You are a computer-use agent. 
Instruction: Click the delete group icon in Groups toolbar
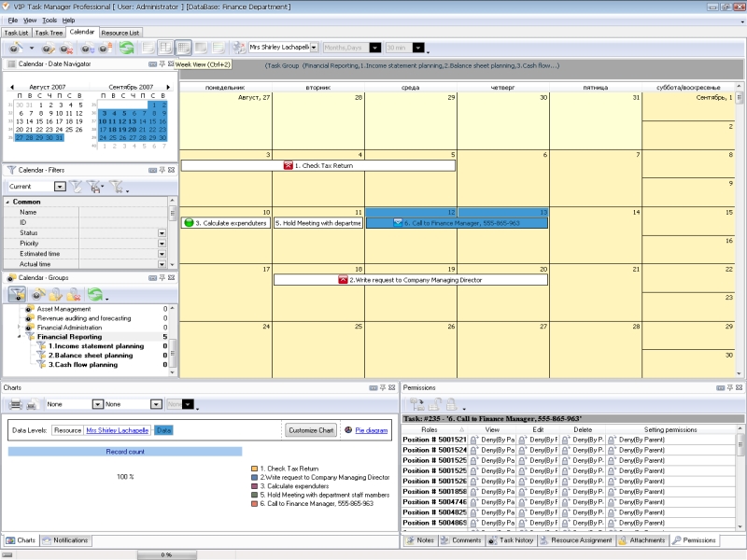[x=74, y=294]
